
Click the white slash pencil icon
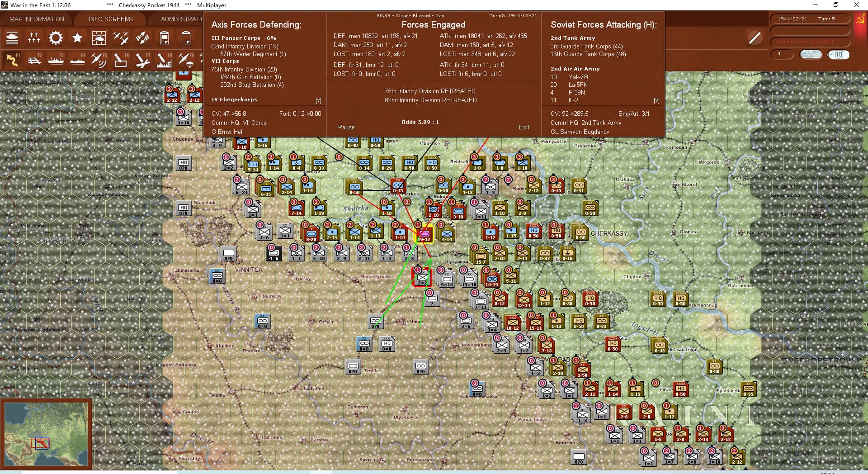pyautogui.click(x=755, y=38)
